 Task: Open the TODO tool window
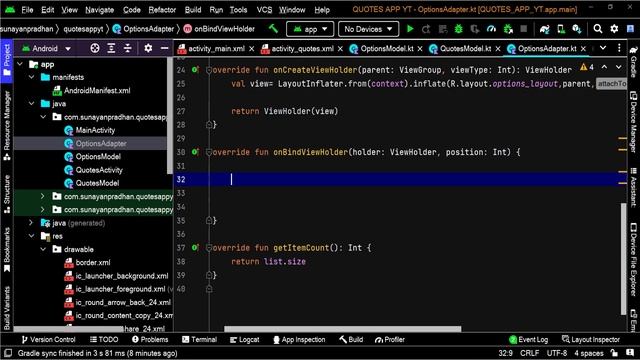(x=104, y=340)
